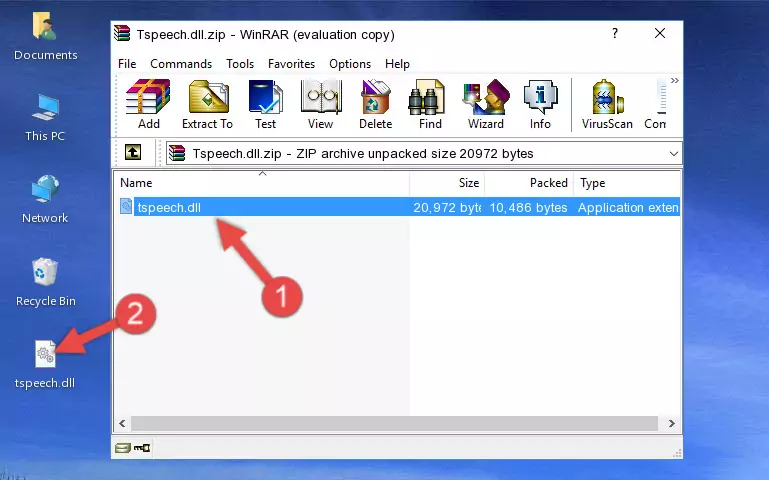Show archive Info

tap(540, 104)
